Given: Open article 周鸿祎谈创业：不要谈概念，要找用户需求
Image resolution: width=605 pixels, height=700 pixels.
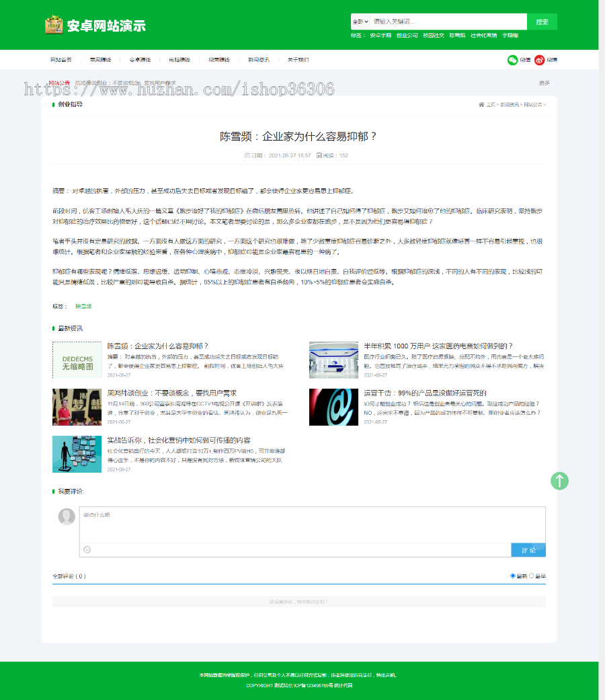Looking at the screenshot, I should point(172,393).
